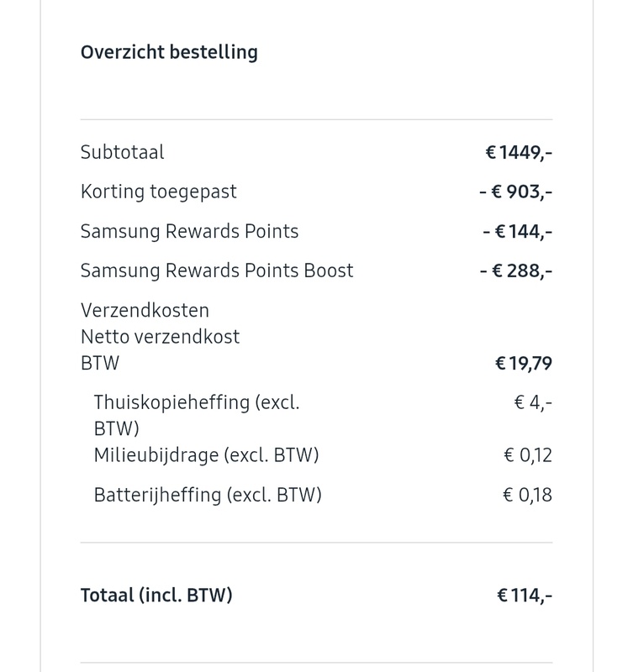Select the Batterijheffing (excl. BTW) label

(208, 495)
